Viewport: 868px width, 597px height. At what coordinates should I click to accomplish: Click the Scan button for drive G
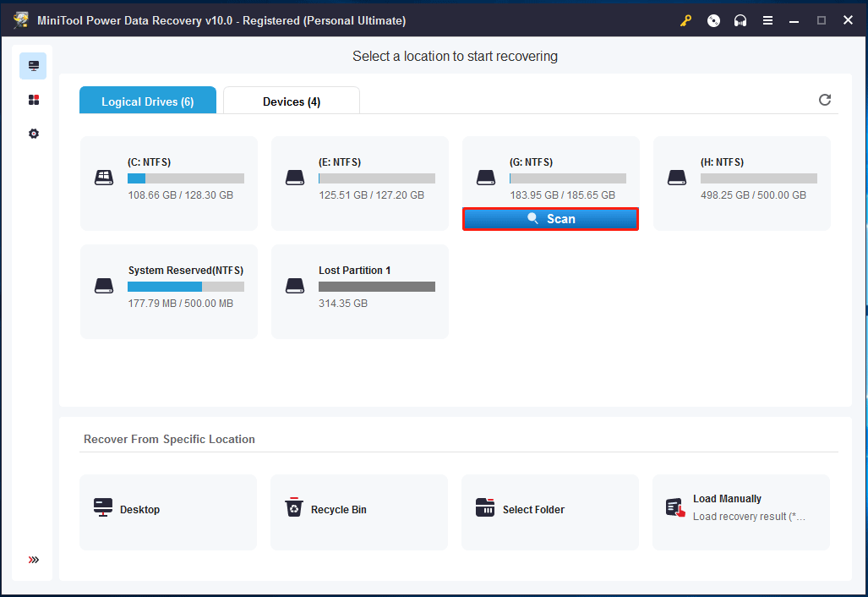[x=550, y=218]
